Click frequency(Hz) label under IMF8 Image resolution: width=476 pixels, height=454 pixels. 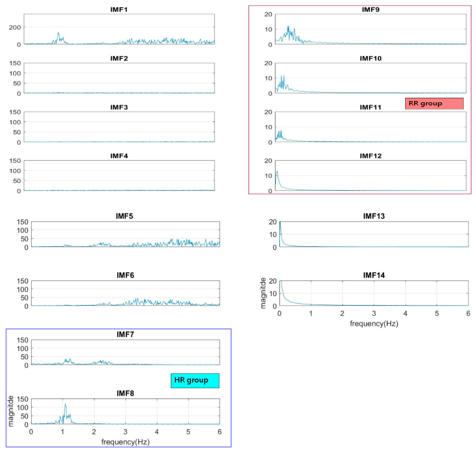click(x=125, y=442)
